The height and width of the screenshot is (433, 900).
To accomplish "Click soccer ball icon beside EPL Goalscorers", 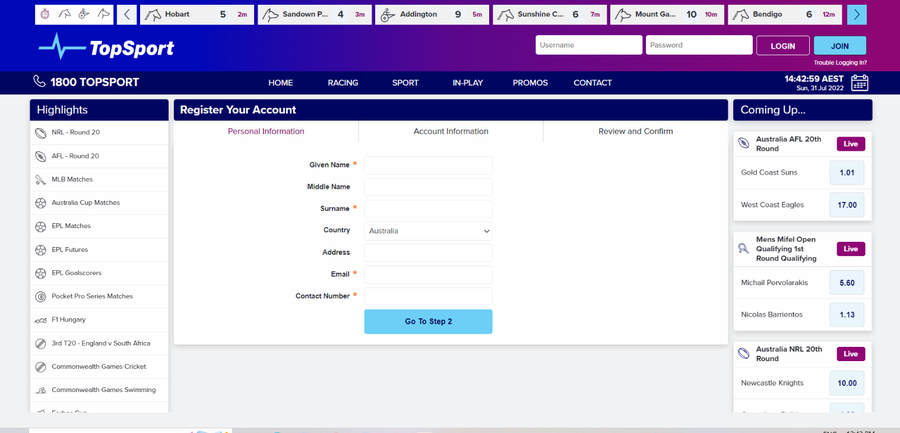I will tap(40, 273).
